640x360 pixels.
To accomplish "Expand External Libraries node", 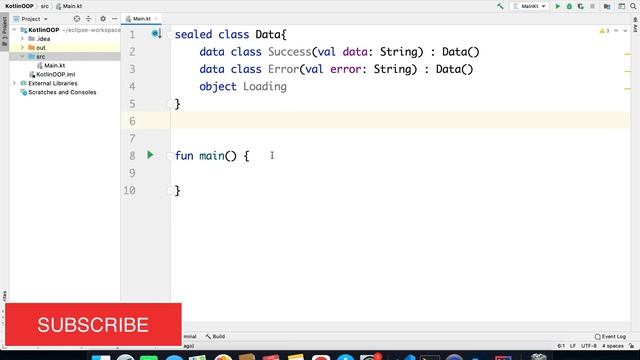I will pyautogui.click(x=15, y=83).
